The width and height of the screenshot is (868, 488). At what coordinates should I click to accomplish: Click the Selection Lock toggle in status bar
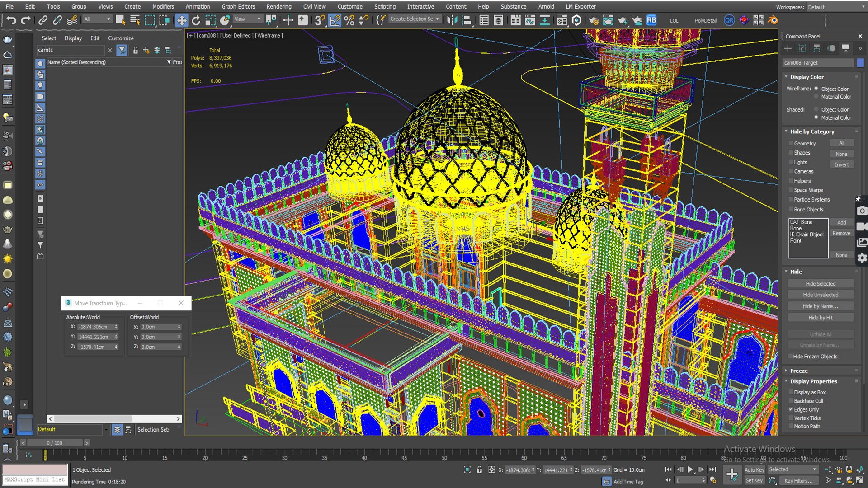coord(479,469)
